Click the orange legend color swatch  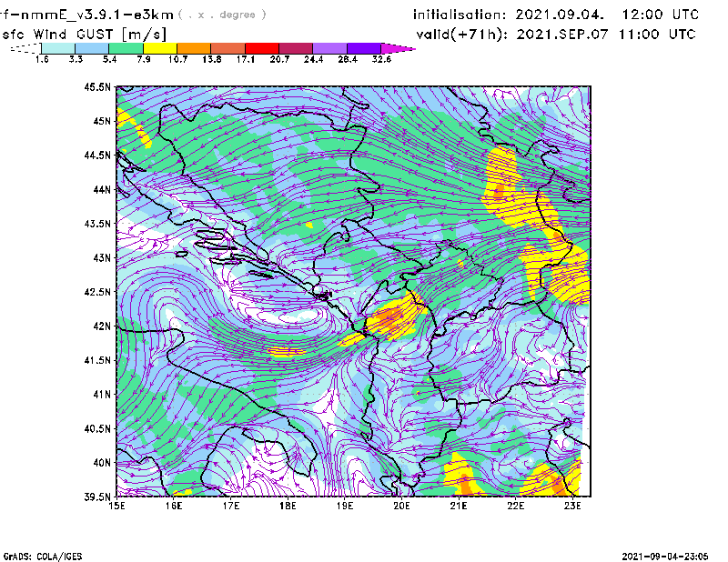[194, 48]
